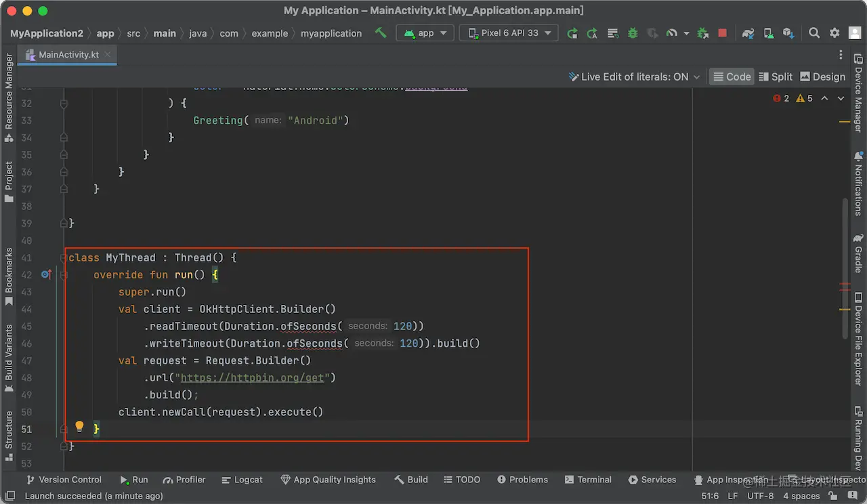The height and width of the screenshot is (504, 867).
Task: Click the 2 errors indicator
Action: [x=781, y=98]
